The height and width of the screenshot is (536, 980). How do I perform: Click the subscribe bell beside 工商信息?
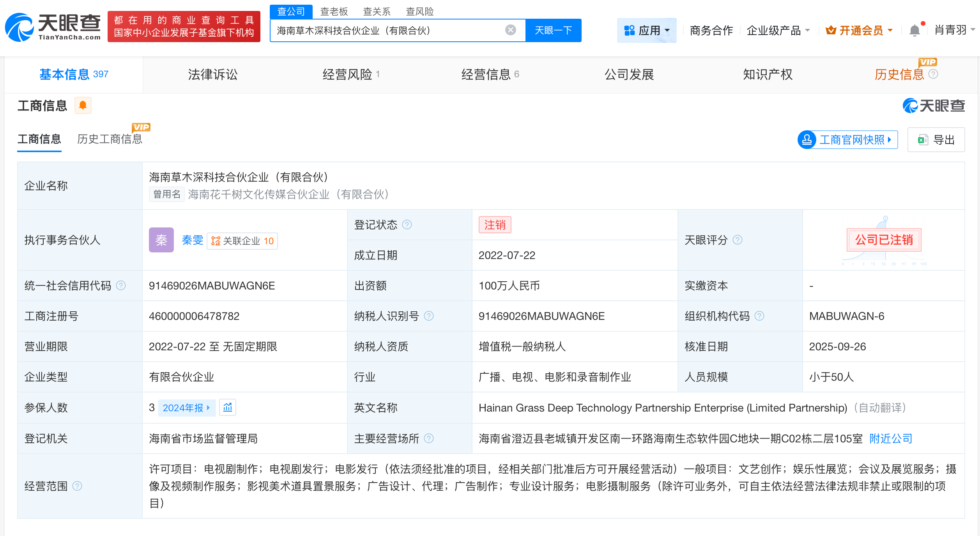83,105
